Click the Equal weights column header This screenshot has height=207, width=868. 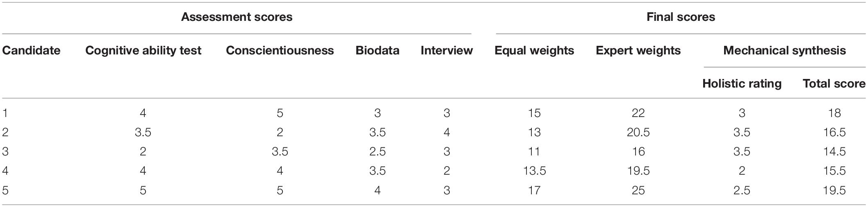(534, 51)
